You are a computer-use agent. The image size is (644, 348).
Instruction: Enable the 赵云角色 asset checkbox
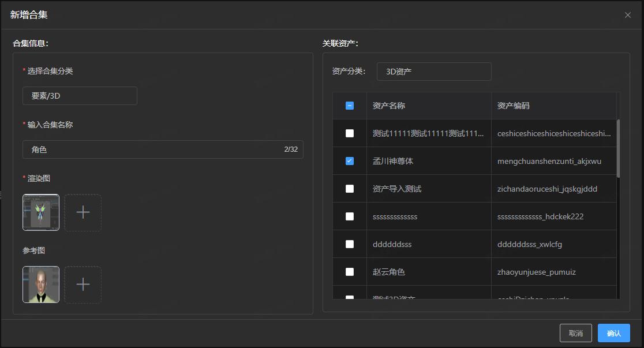pyautogui.click(x=350, y=272)
